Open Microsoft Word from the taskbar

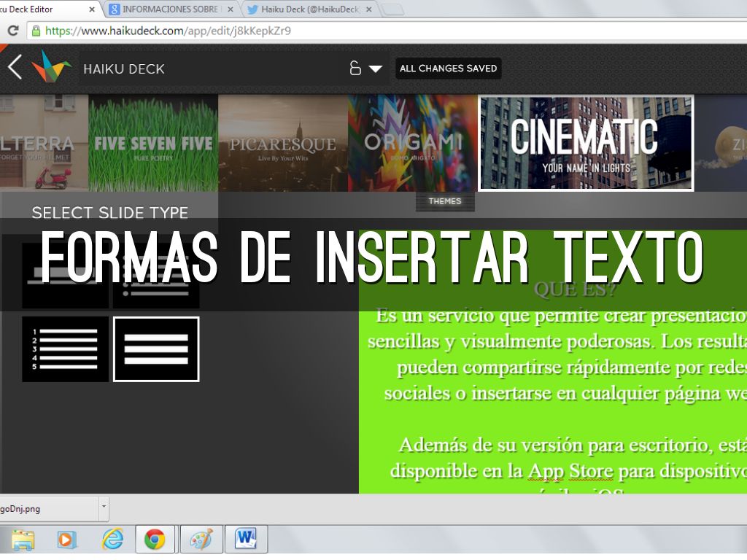pos(246,540)
